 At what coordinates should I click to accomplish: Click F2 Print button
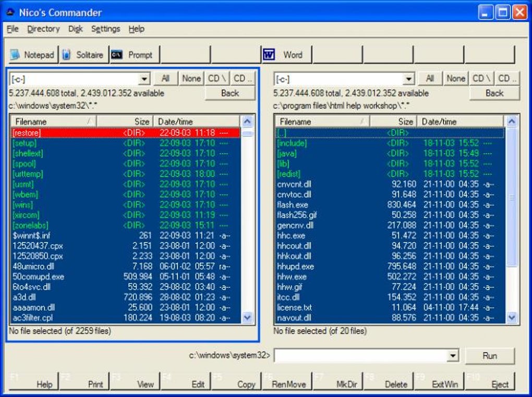pos(84,381)
